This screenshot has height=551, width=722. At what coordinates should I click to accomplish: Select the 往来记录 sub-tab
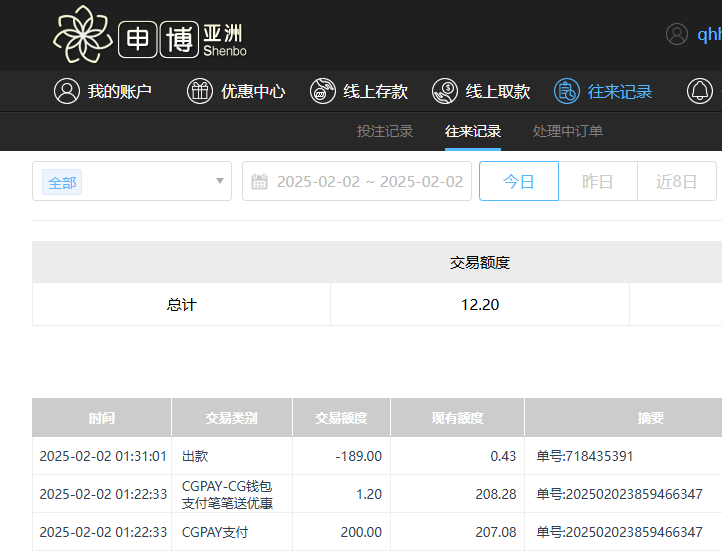tap(473, 131)
